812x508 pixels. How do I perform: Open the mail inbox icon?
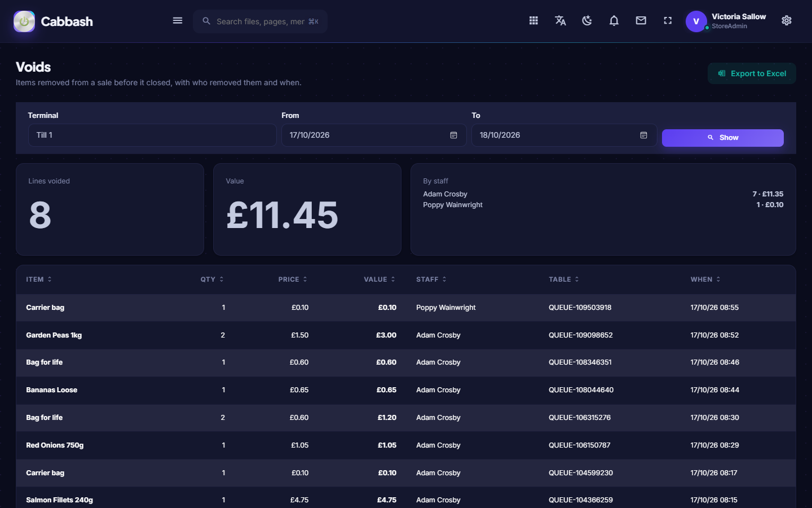pyautogui.click(x=641, y=21)
